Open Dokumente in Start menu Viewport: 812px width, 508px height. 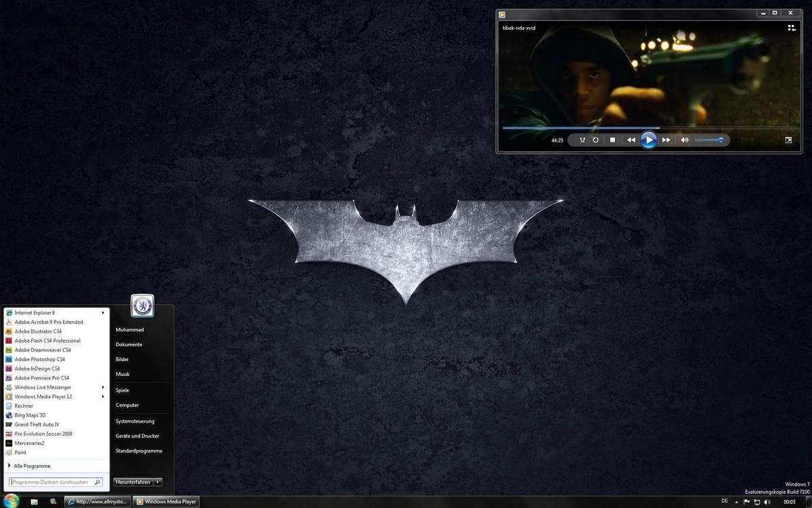click(129, 345)
